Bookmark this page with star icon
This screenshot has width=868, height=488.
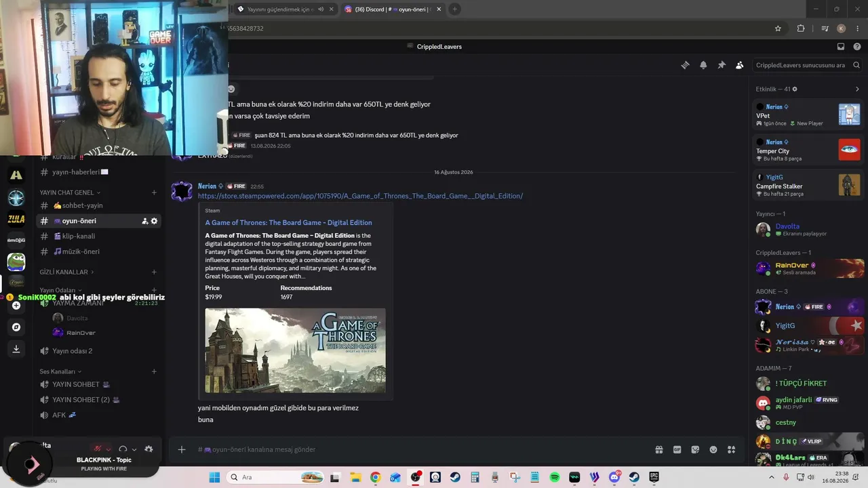tap(778, 28)
